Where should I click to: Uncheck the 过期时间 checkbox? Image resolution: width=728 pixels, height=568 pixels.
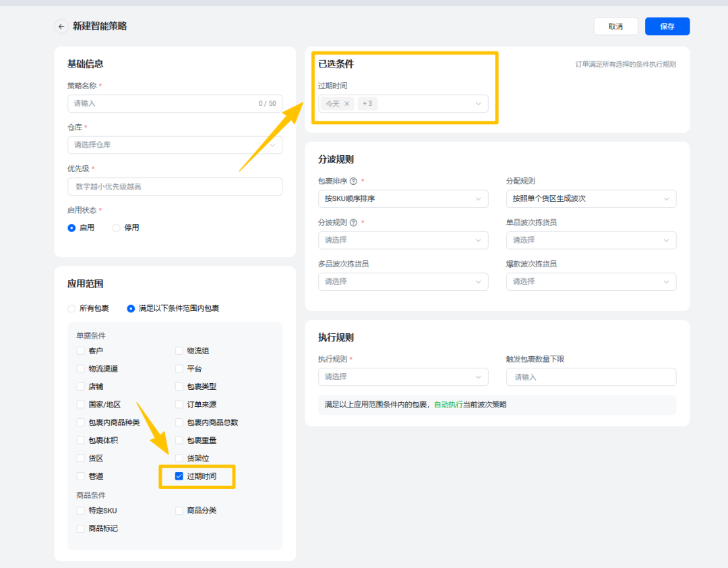tap(179, 476)
